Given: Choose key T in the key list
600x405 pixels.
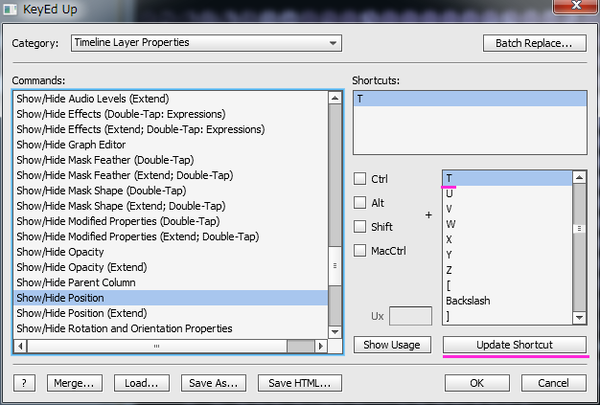Looking at the screenshot, I should [507, 178].
